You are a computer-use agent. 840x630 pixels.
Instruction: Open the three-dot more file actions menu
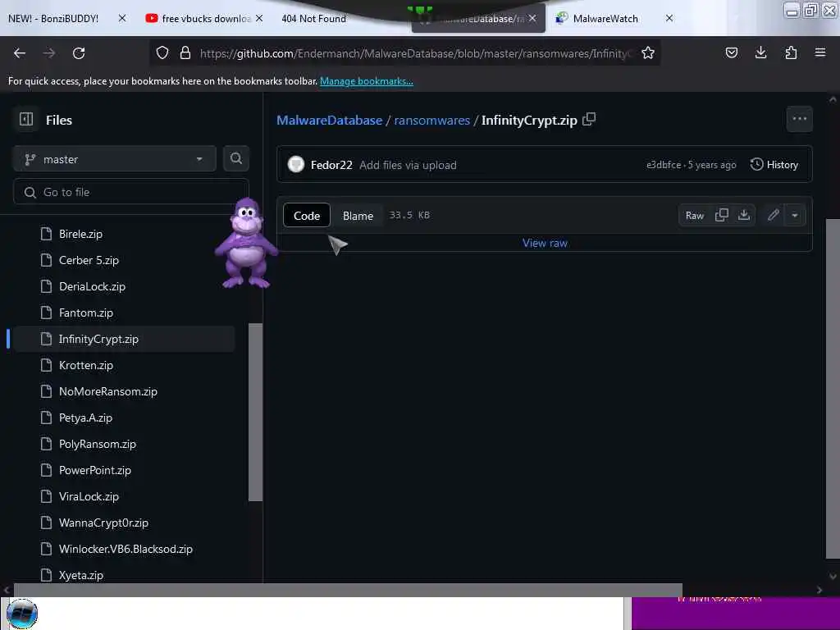point(799,119)
